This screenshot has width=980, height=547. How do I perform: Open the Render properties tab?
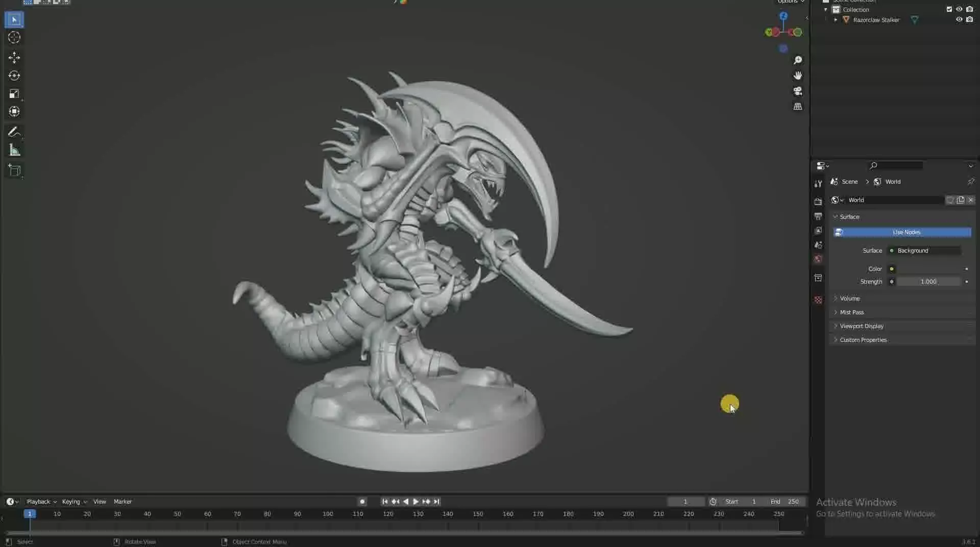(x=818, y=202)
